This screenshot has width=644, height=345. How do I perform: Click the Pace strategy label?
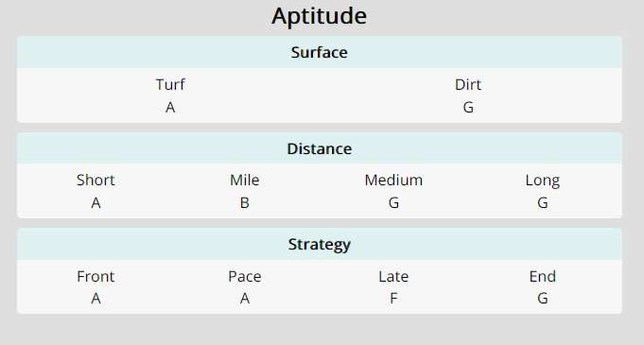pyautogui.click(x=244, y=276)
